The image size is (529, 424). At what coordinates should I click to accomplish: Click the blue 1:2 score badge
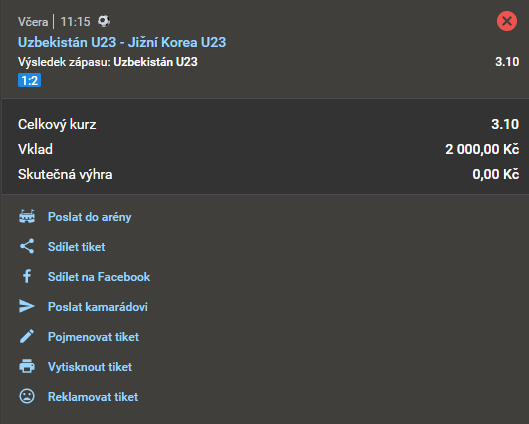(29, 80)
